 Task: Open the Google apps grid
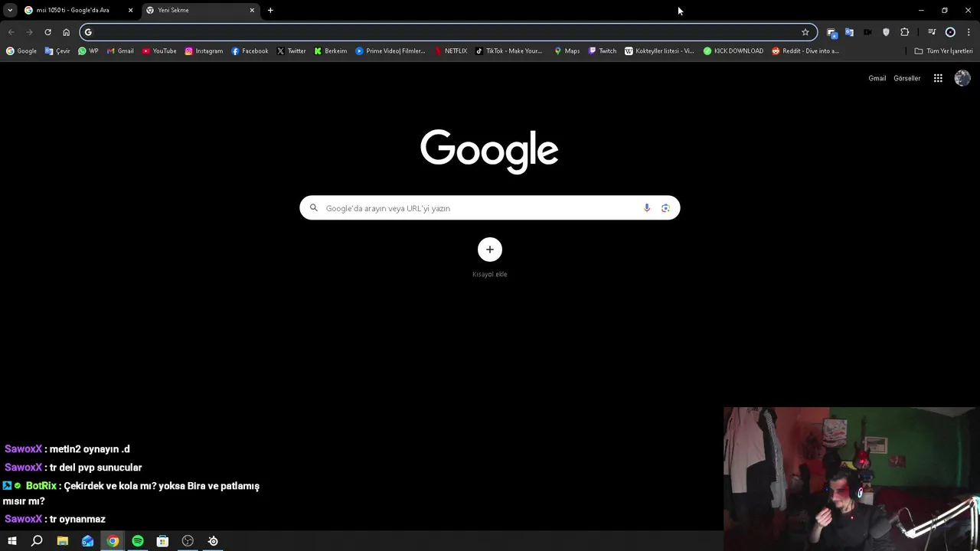pos(938,78)
